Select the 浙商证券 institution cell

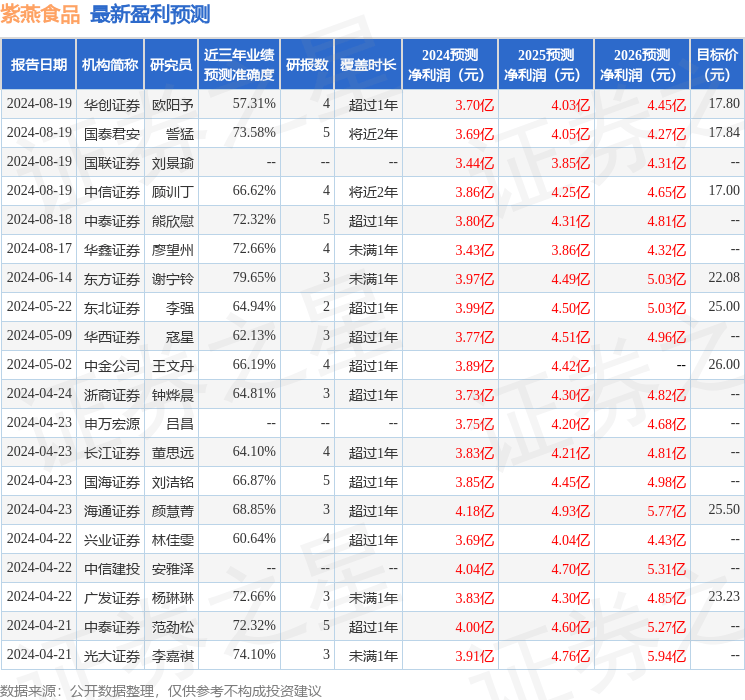click(112, 395)
